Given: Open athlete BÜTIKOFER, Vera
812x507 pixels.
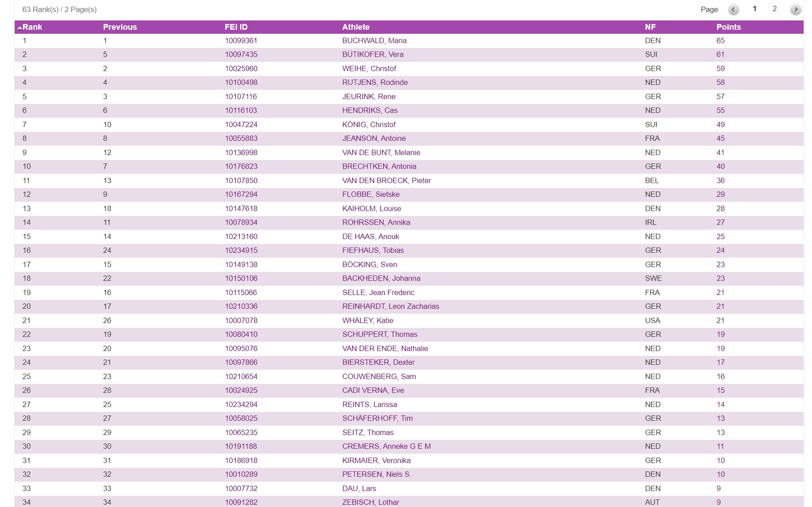Looking at the screenshot, I should (373, 54).
